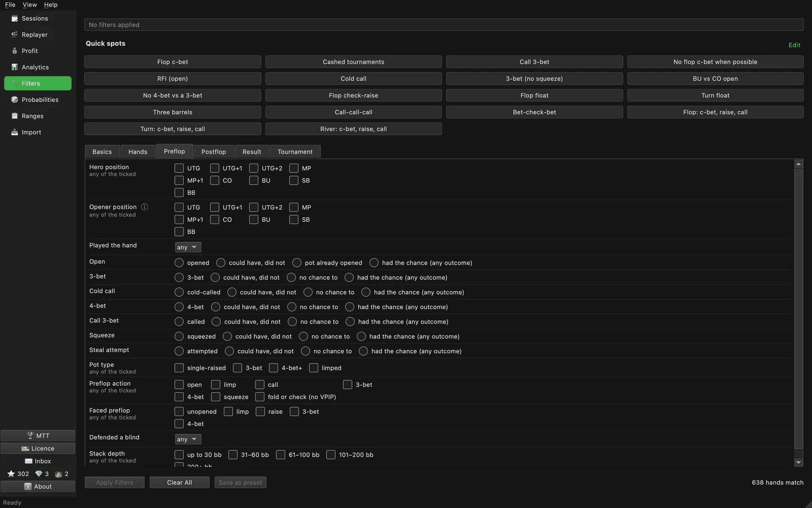Click the Filters icon in sidebar
The width and height of the screenshot is (812, 508).
coord(15,83)
